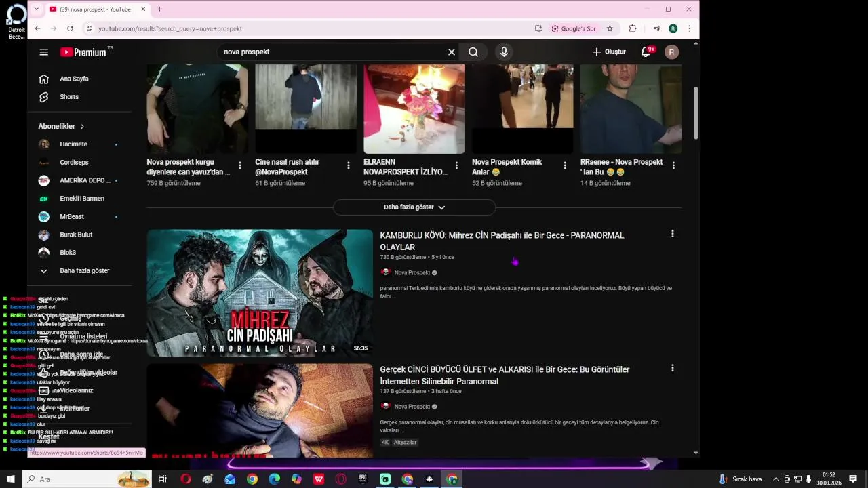Open the Chrome profile R avatar

pos(673,28)
